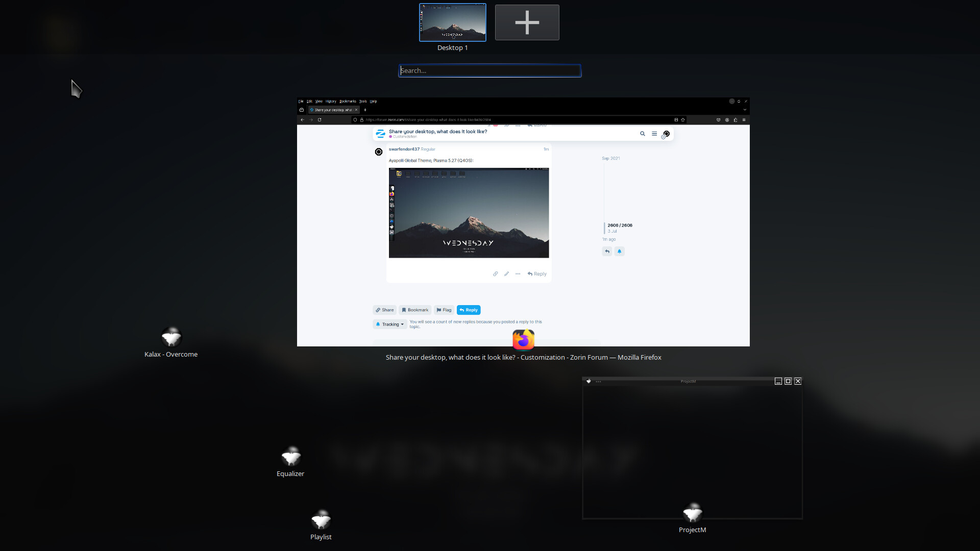Viewport: 980px width, 551px height.
Task: Expand the Tracking notification dropdown
Action: click(390, 324)
